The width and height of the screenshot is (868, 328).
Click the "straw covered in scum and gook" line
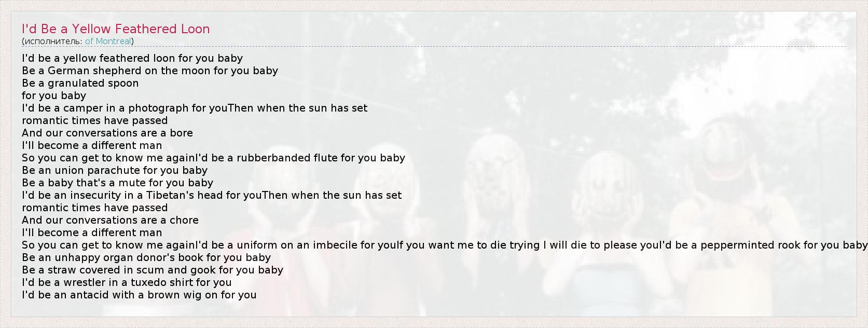click(153, 270)
